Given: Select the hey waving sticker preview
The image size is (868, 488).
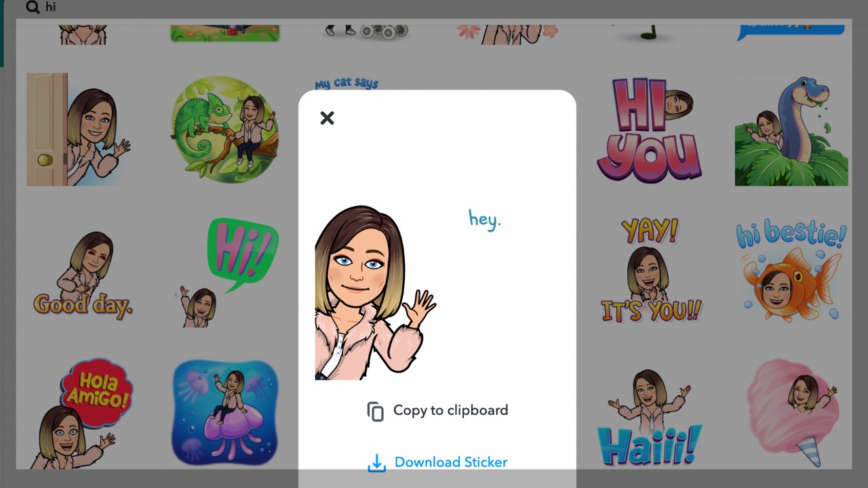Looking at the screenshot, I should click(410, 293).
